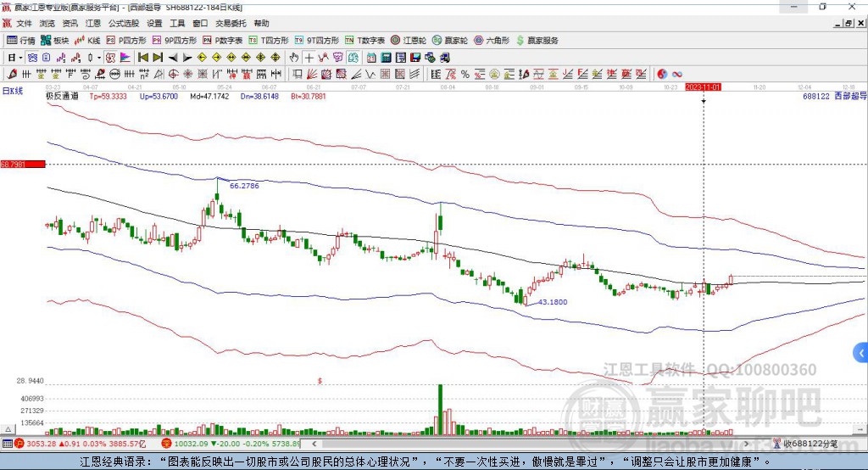Viewport: 868px width, 470px height.
Task: Expand the candlestick style dropdown arrow
Action: tap(99, 58)
